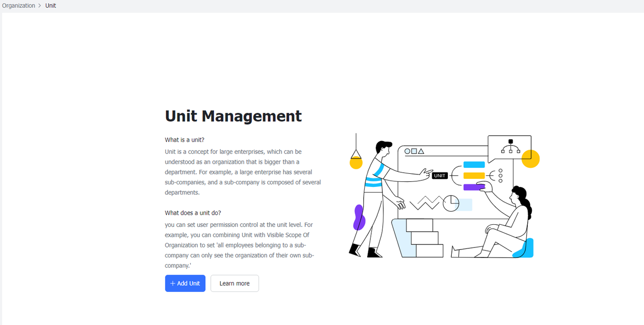The height and width of the screenshot is (325, 644).
Task: Open the Learn more link button
Action: click(234, 284)
